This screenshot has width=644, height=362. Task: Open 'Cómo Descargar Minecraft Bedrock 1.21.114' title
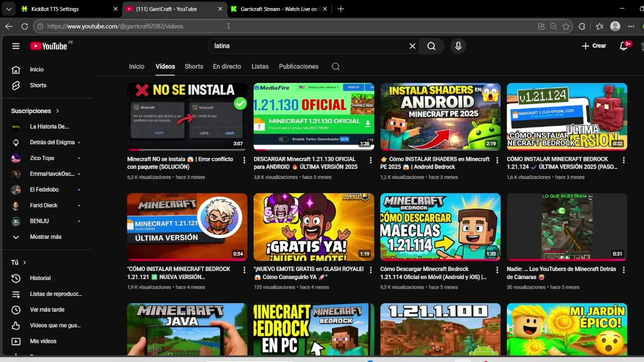[x=434, y=273]
